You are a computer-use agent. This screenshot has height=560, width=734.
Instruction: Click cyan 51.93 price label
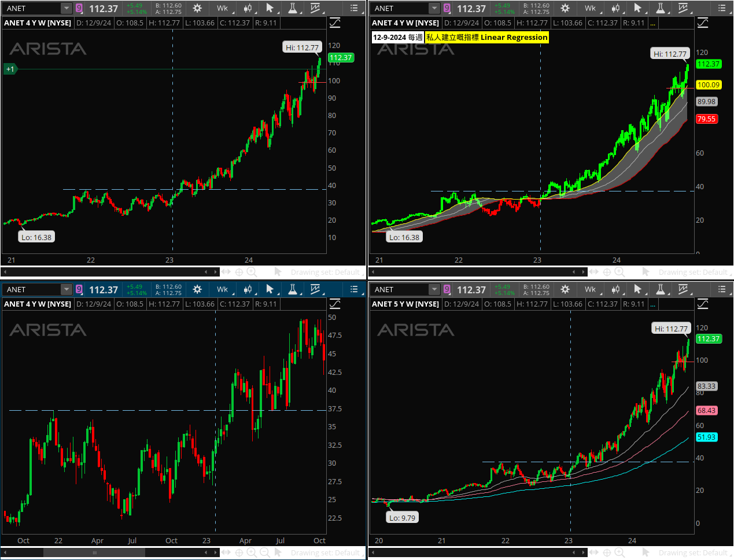[706, 437]
